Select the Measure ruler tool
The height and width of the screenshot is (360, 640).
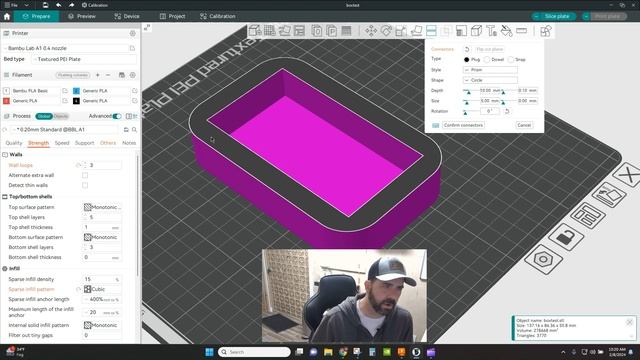(522, 31)
